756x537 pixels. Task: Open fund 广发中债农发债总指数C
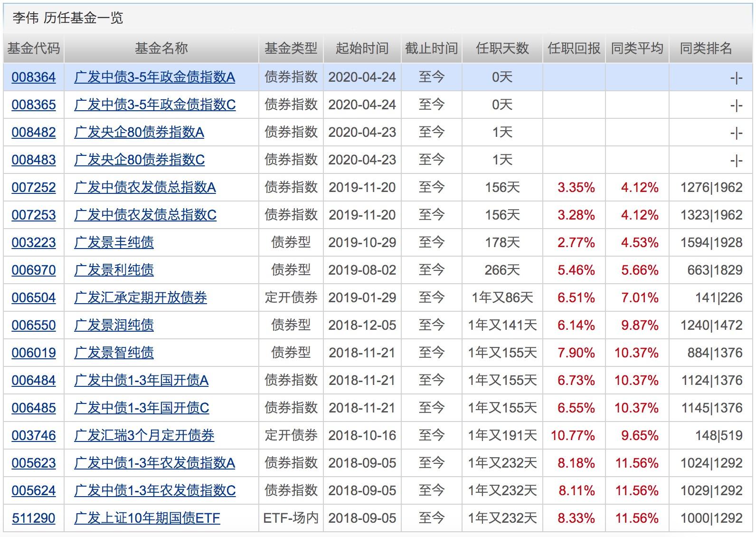[145, 215]
